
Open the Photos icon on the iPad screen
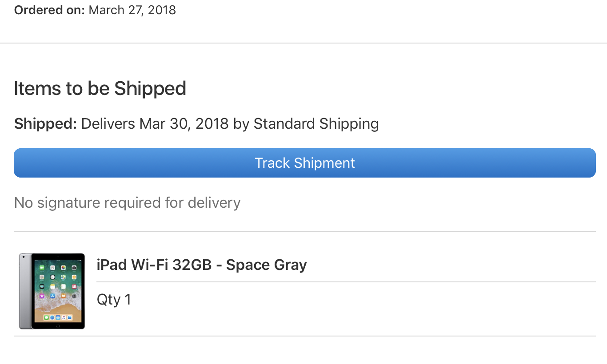63,268
